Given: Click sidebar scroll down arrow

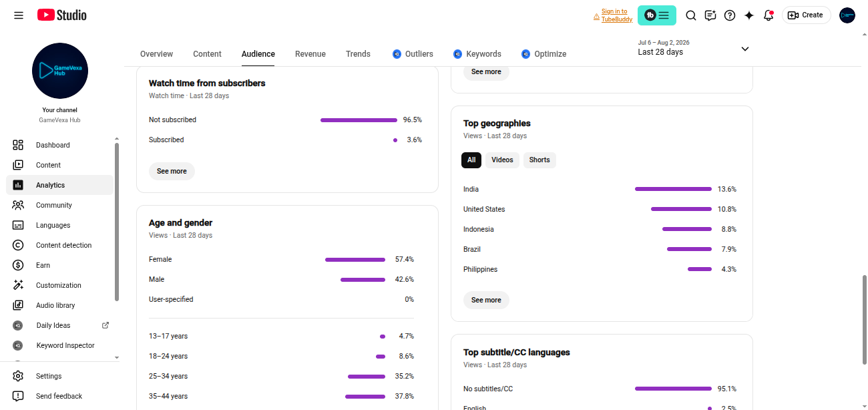Looking at the screenshot, I should pos(117,358).
